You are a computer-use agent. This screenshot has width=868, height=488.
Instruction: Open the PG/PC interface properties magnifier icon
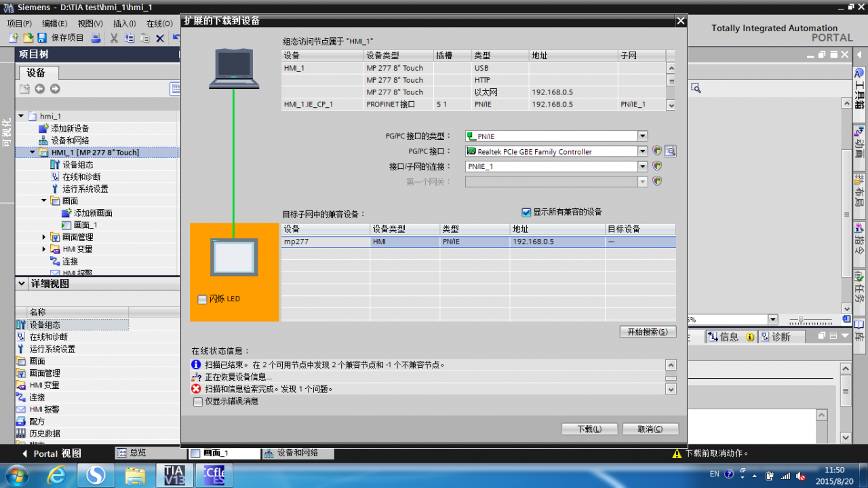click(671, 151)
